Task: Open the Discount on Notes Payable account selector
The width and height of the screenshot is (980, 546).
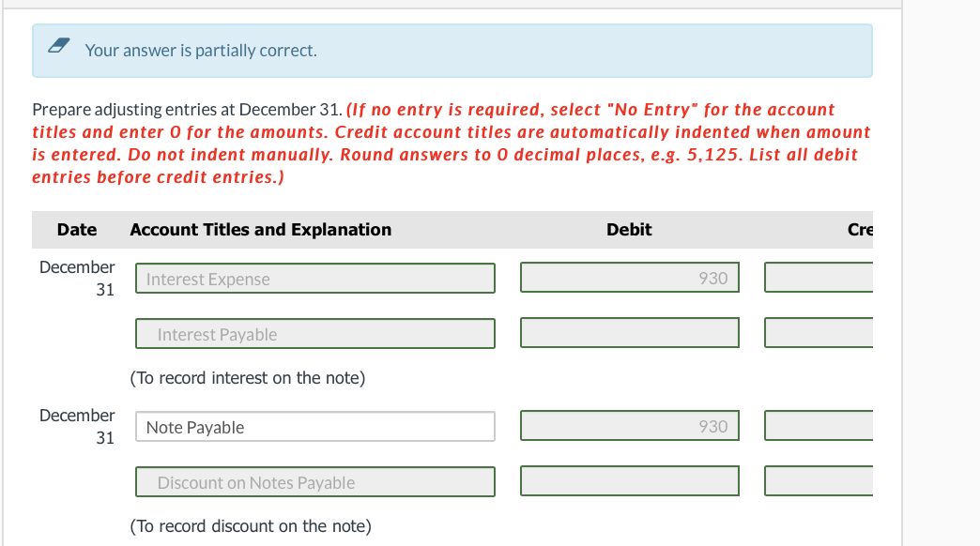Action: [314, 482]
